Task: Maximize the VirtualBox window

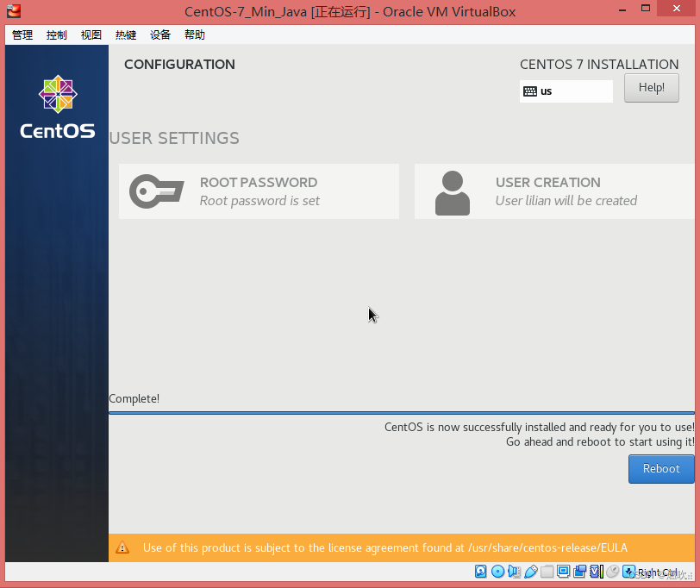Action: tap(646, 9)
